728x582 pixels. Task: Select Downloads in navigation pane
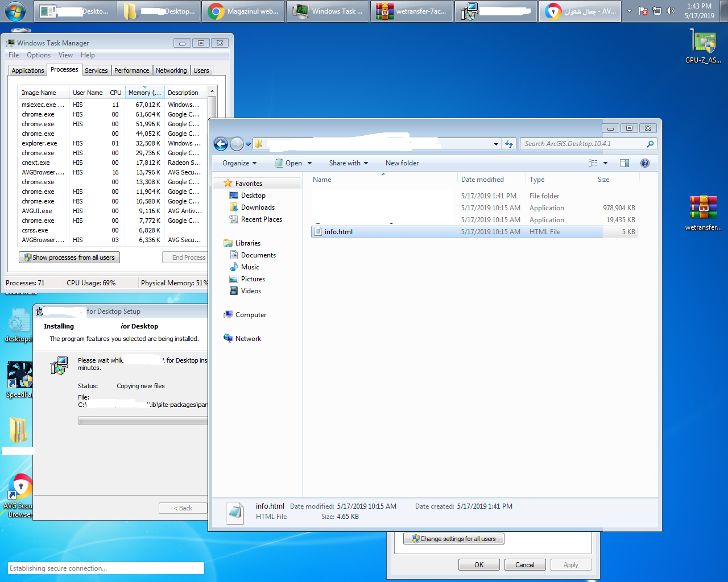(258, 207)
